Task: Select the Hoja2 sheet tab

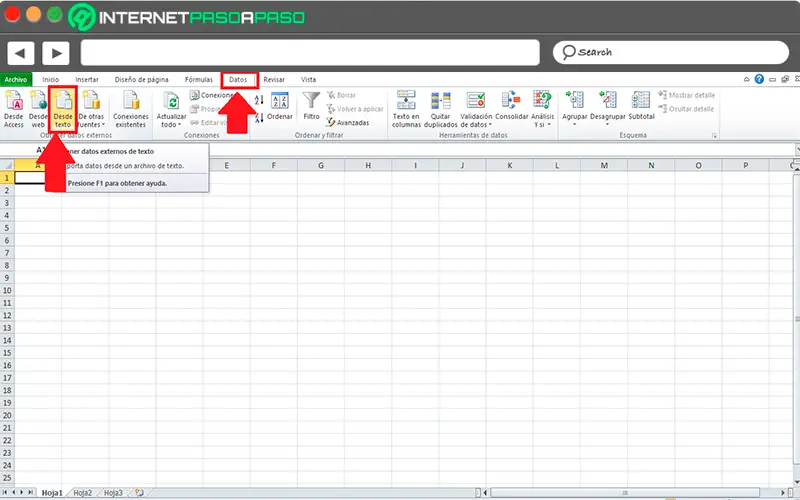Action: coord(83,493)
